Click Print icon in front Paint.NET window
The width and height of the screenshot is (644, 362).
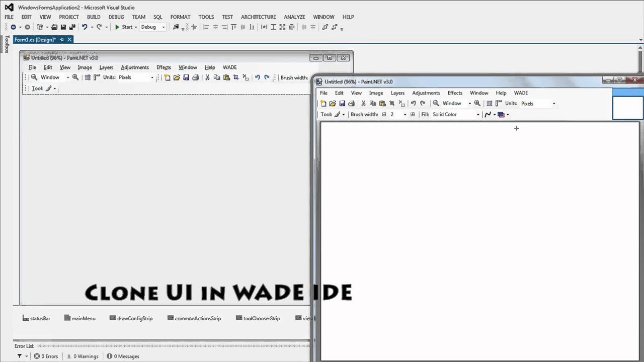[x=351, y=104]
